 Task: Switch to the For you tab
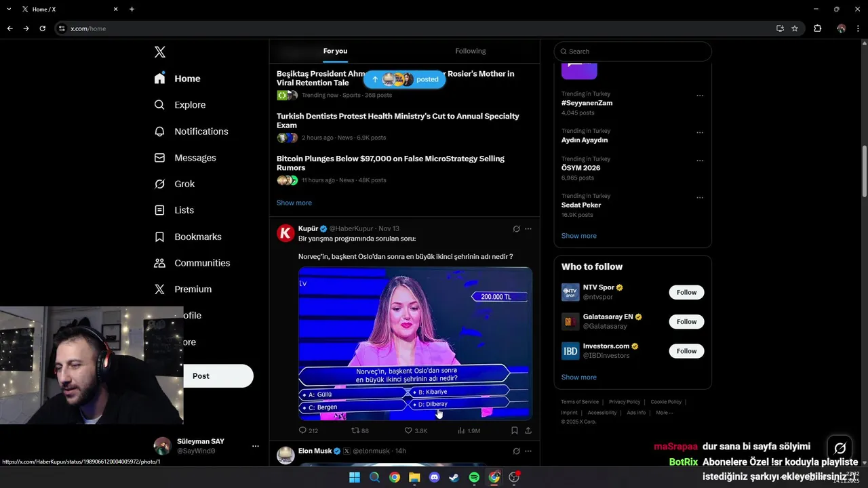point(335,51)
